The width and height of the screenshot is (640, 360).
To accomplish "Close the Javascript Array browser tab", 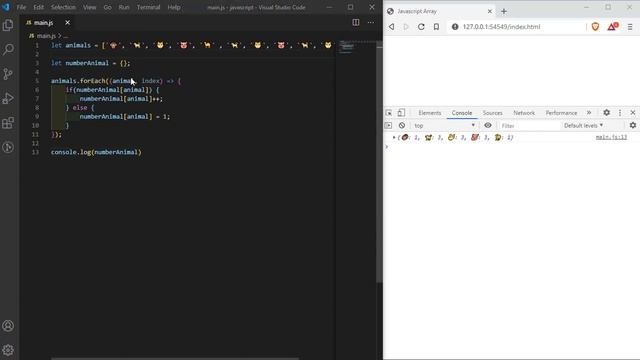I will click(x=490, y=11).
